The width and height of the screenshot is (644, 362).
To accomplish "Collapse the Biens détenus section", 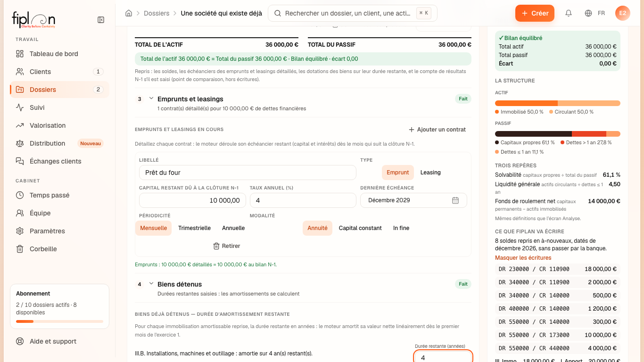I will click(151, 284).
